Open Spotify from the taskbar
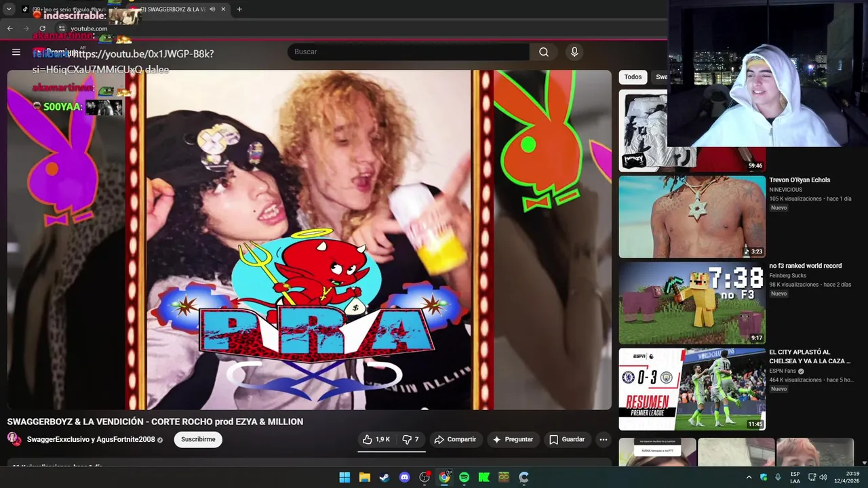 [x=464, y=477]
